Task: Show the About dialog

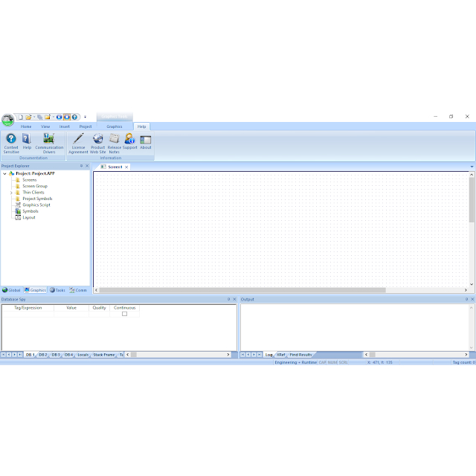Action: [146, 142]
